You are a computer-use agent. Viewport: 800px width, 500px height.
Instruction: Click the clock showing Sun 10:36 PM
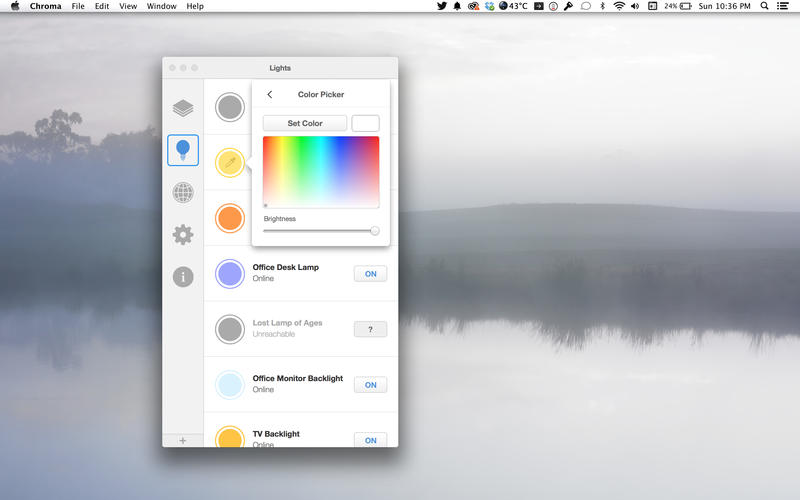[724, 6]
